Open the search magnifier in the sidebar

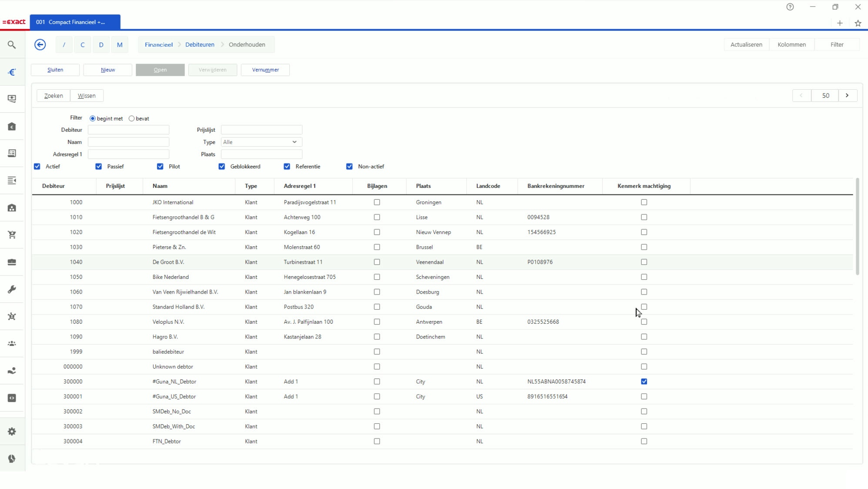(12, 45)
